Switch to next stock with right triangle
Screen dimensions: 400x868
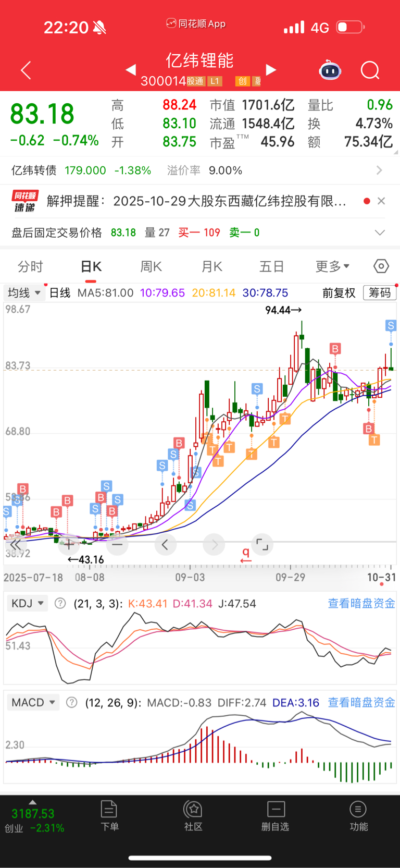[x=271, y=69]
